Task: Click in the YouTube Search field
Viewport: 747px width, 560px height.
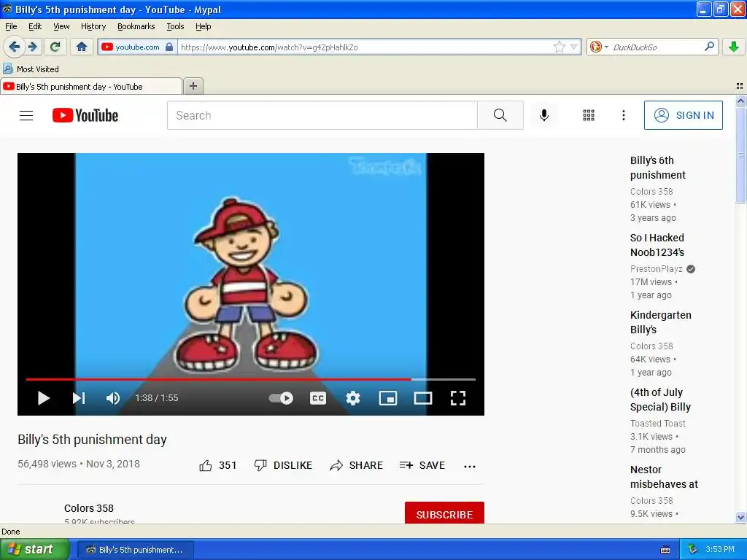Action: [322, 115]
